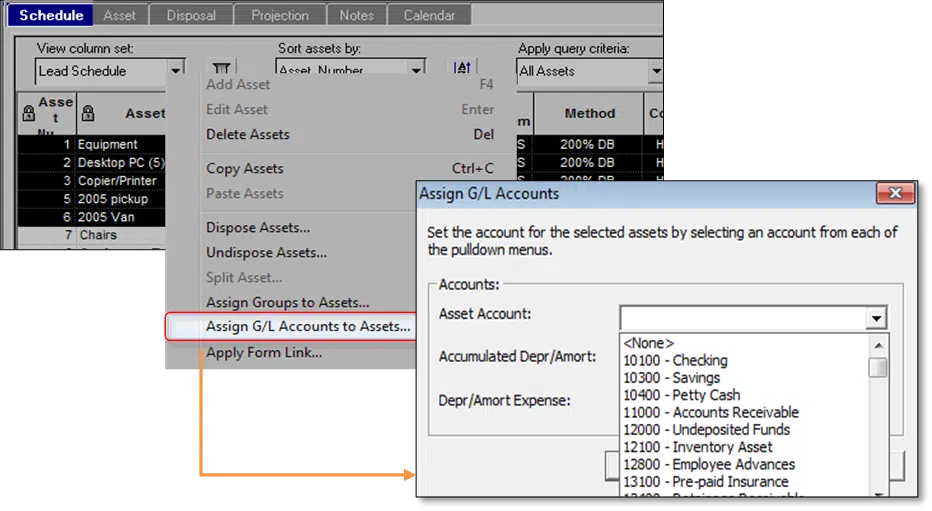Select 10400 - Petty Cash account
Screen dimensions: 932x511
[x=744, y=395]
